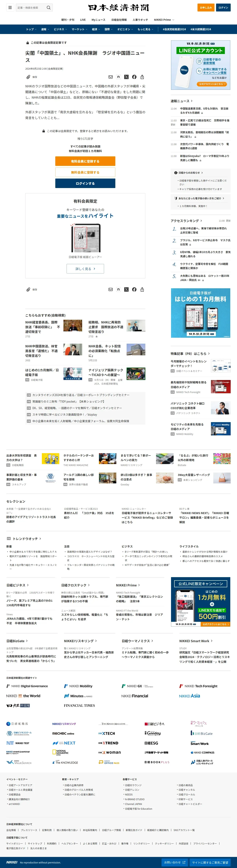Expand もっと見る navigation dropdown
This screenshot has height=868, width=237.
pos(145,29)
